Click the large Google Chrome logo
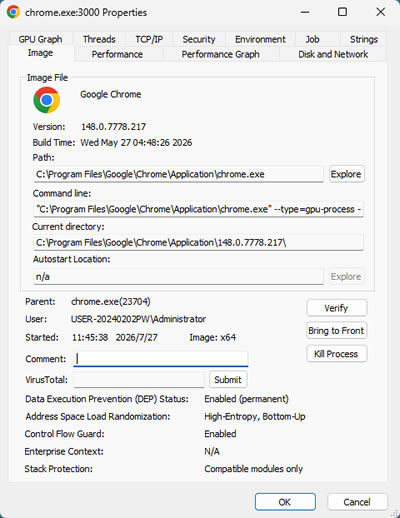 click(x=47, y=100)
